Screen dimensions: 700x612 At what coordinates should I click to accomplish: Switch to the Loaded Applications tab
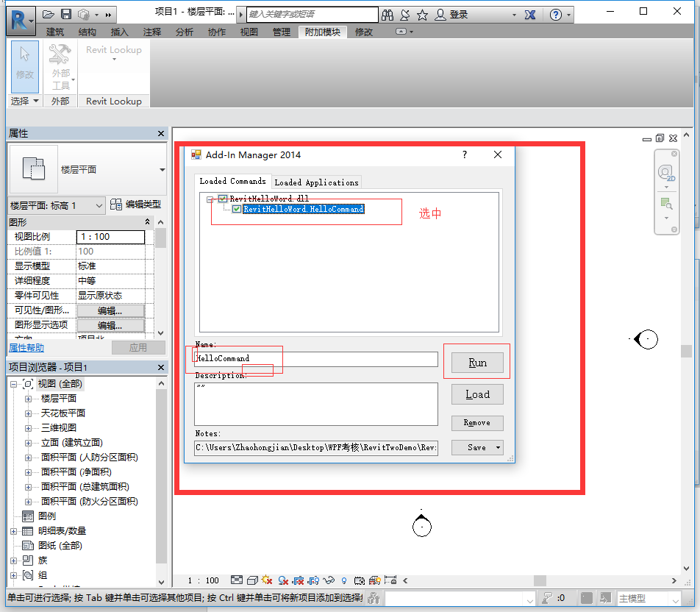coord(316,182)
